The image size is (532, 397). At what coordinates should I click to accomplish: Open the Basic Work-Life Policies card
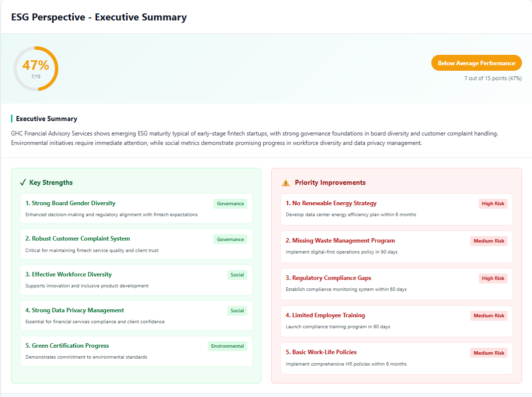point(396,358)
